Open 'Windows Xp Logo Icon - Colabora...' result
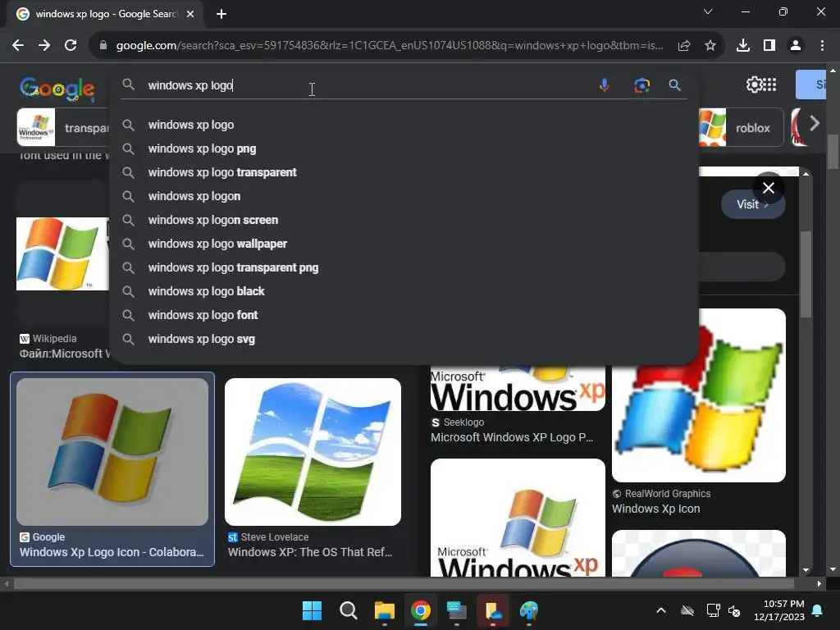This screenshot has width=840, height=630. coord(112,552)
